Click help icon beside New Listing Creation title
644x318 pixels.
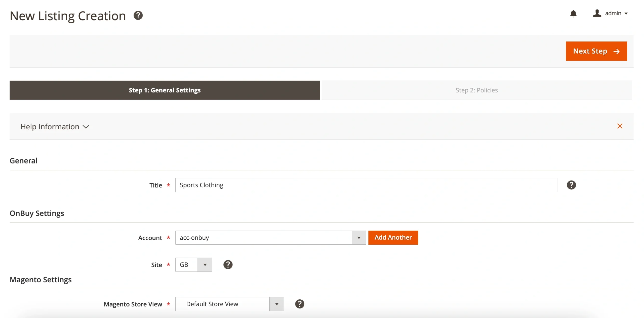138,16
